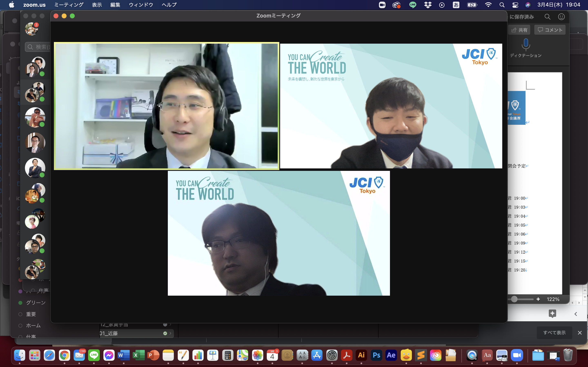Open the Zoom app in the Dock
The height and width of the screenshot is (367, 588).
[x=517, y=355]
